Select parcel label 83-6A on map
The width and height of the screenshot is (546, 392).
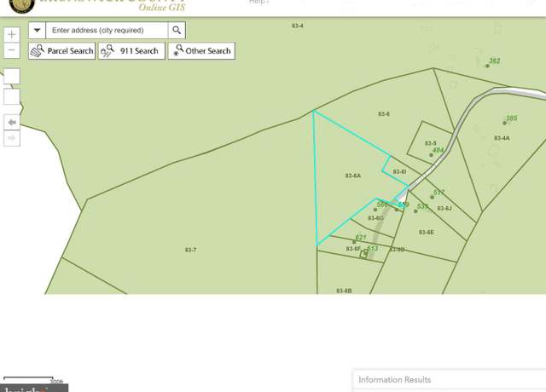(352, 176)
